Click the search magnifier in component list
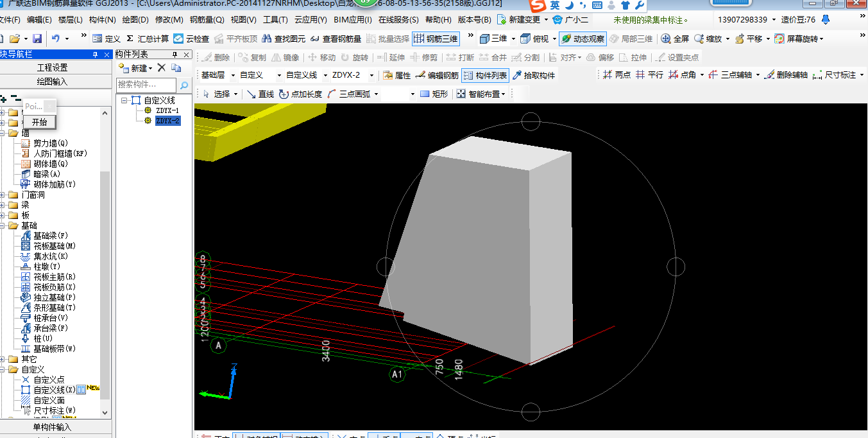The image size is (868, 438). pyautogui.click(x=183, y=85)
